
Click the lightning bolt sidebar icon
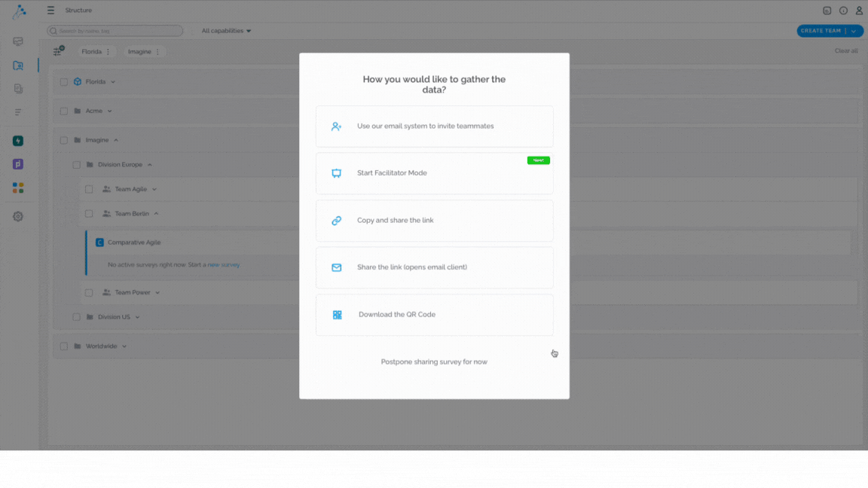tap(18, 141)
